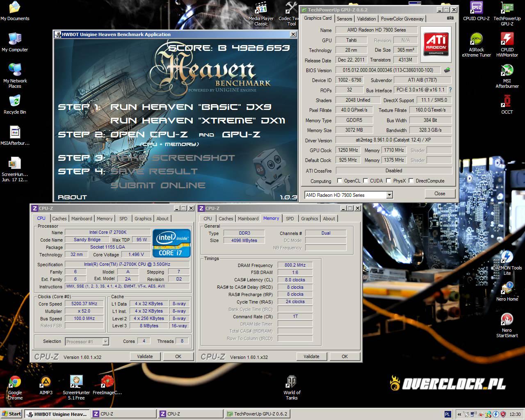This screenshot has height=420, width=525.
Task: Click GPU-Z screenshot camera icon
Action: pos(450,18)
